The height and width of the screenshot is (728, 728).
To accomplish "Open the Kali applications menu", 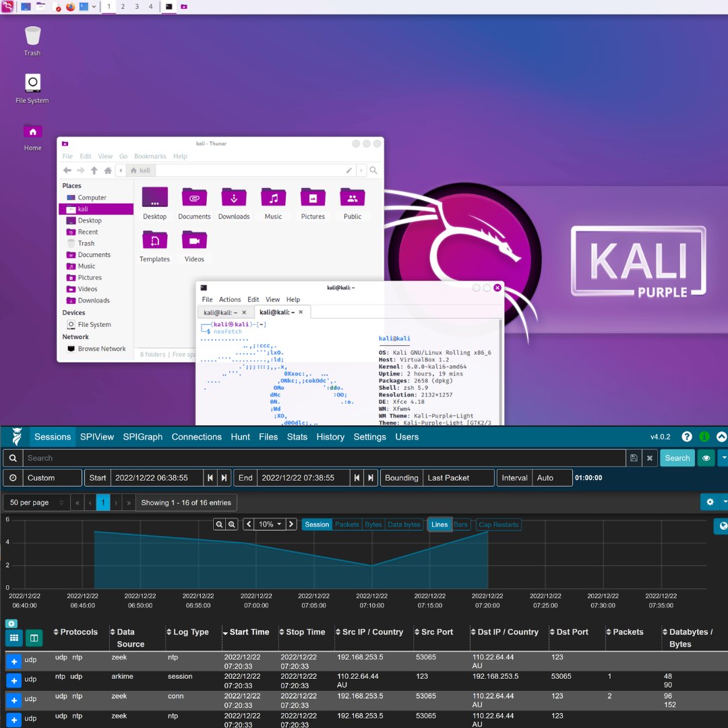I will coord(7,7).
